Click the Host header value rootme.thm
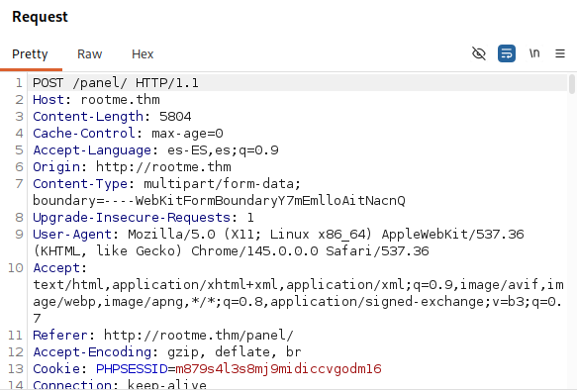 click(120, 100)
